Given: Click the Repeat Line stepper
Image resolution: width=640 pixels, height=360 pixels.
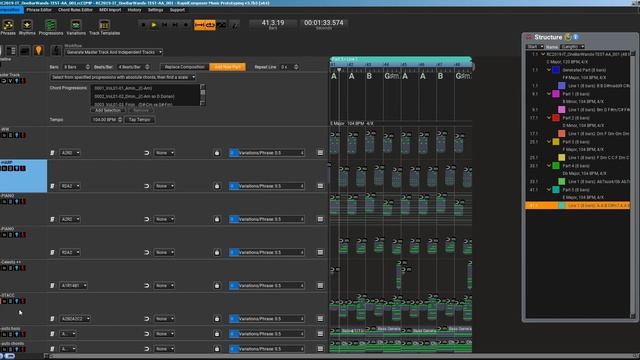Looking at the screenshot, I should 296,67.
